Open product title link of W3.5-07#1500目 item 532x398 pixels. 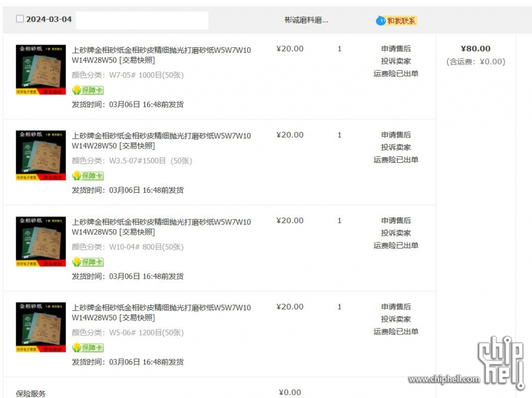(x=161, y=141)
